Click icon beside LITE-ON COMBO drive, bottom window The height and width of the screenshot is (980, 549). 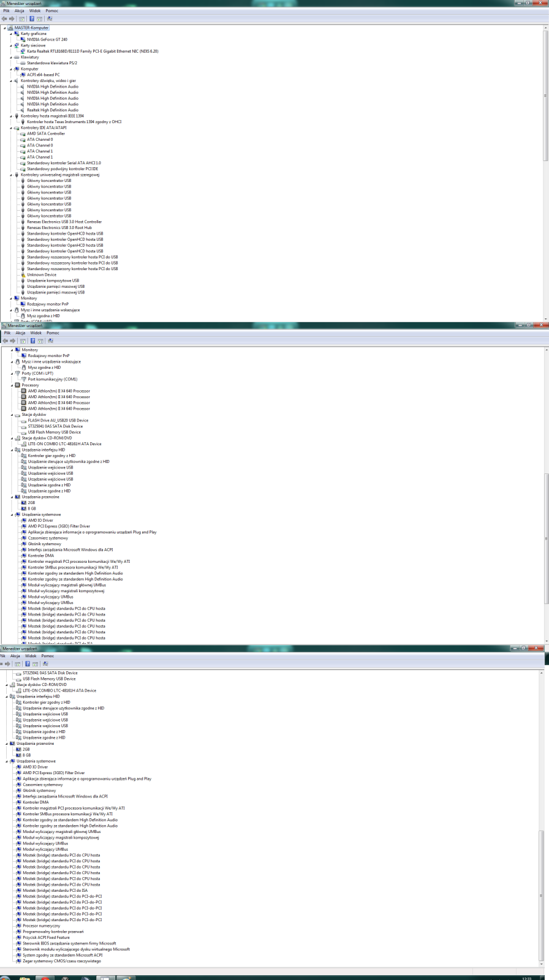pyautogui.click(x=19, y=690)
